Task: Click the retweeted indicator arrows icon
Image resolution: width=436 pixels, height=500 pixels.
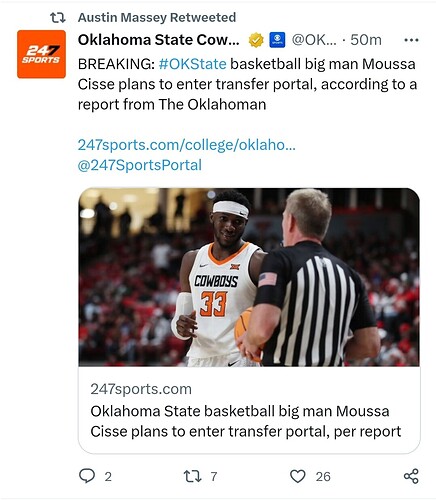Action: coord(58,18)
